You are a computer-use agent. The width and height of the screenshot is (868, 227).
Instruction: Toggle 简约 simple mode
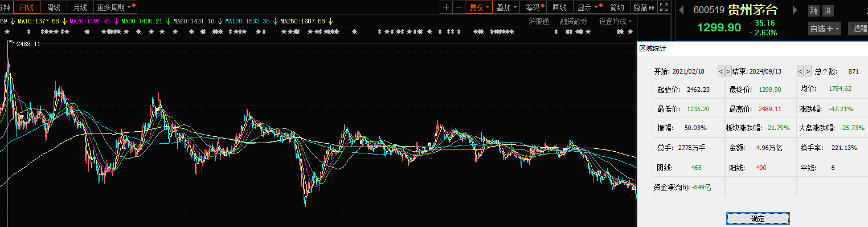(617, 7)
